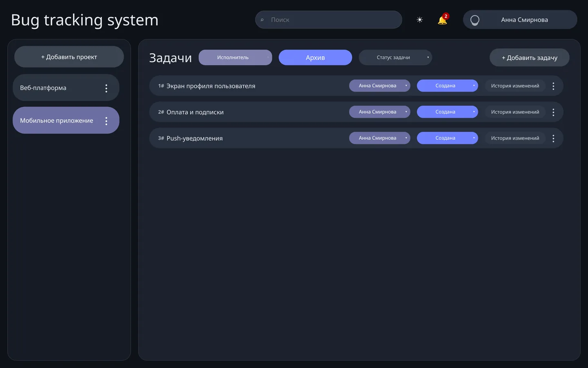Open kebab menu for Мобильное приложение project
This screenshot has height=368, width=588.
106,121
